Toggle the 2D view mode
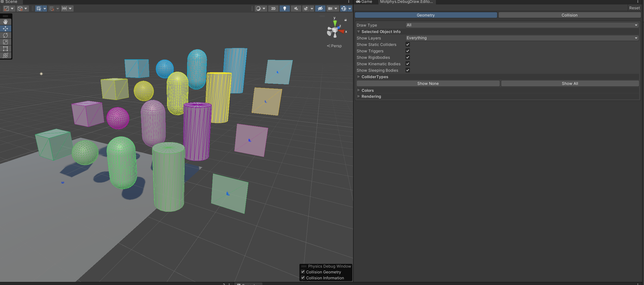Screen dimensions: 644x285 (273, 9)
